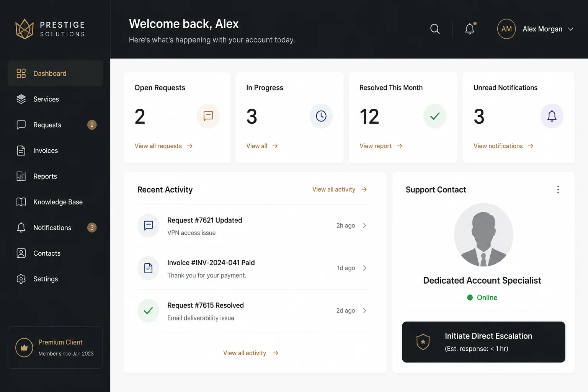Open the Services sidebar menu item

[x=55, y=99]
